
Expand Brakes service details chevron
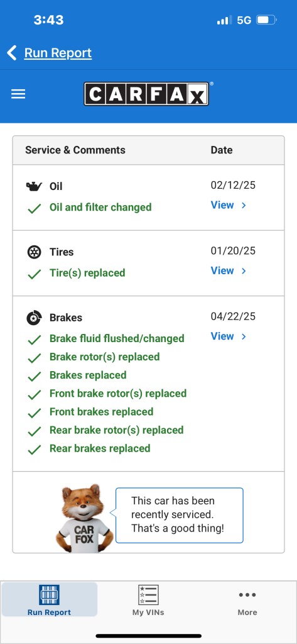coord(244,336)
